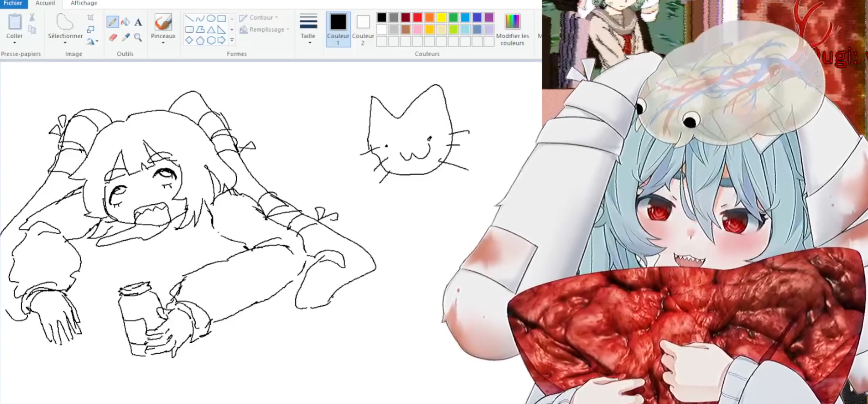Choose the Curve shape

pos(200,19)
